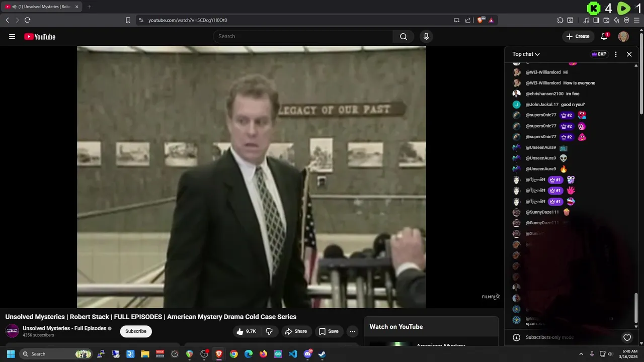Open the new tab plus button
Image resolution: width=644 pixels, height=362 pixels.
89,7
